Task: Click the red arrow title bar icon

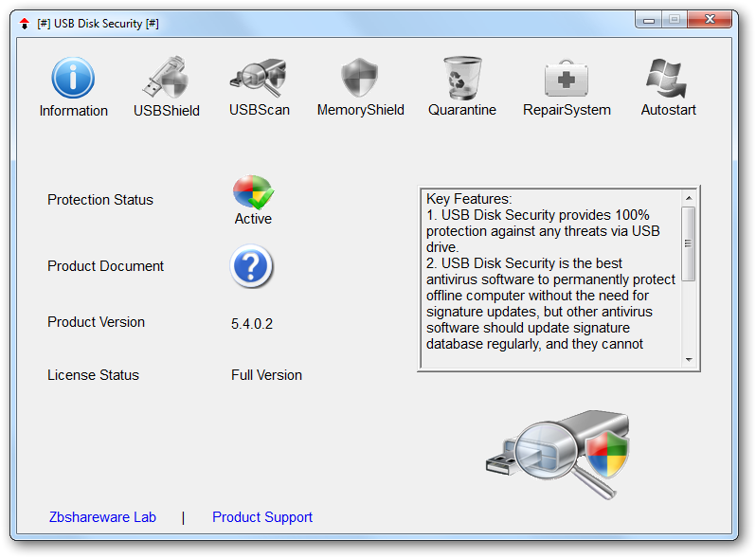Action: click(25, 23)
